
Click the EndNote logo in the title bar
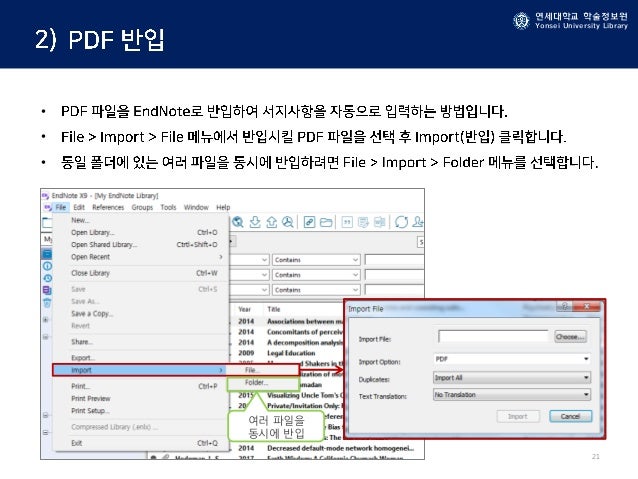coord(45,196)
